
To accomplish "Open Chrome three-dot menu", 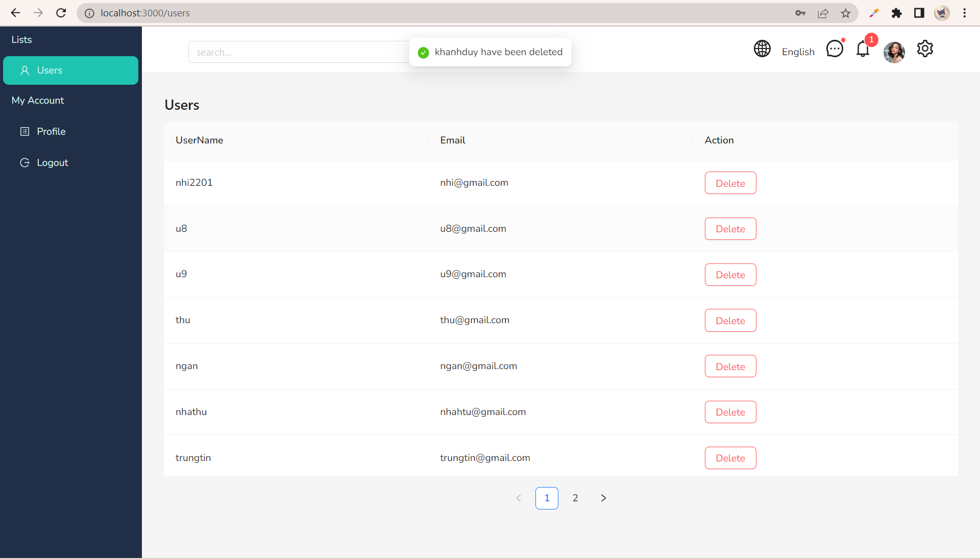I will point(964,13).
